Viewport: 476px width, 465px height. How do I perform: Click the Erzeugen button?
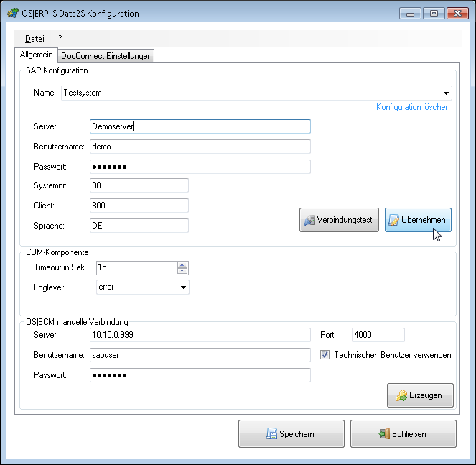[420, 395]
